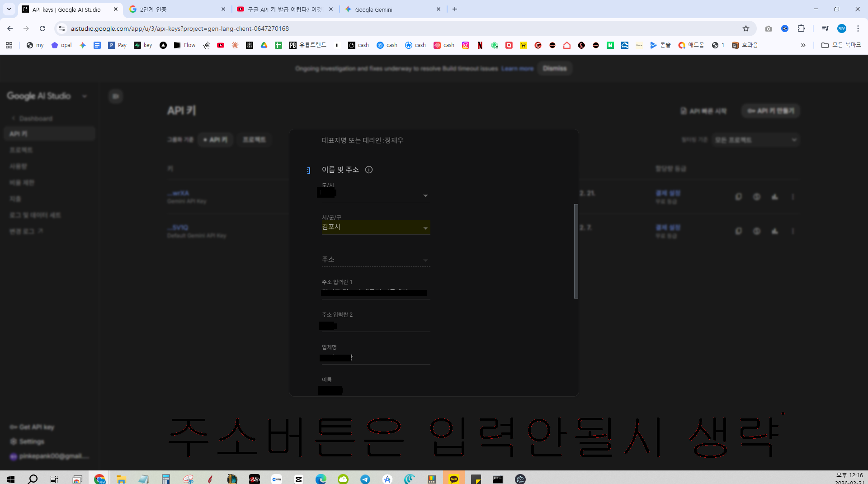
Task: Click the dialog's vertical scrollbar
Action: point(576,251)
